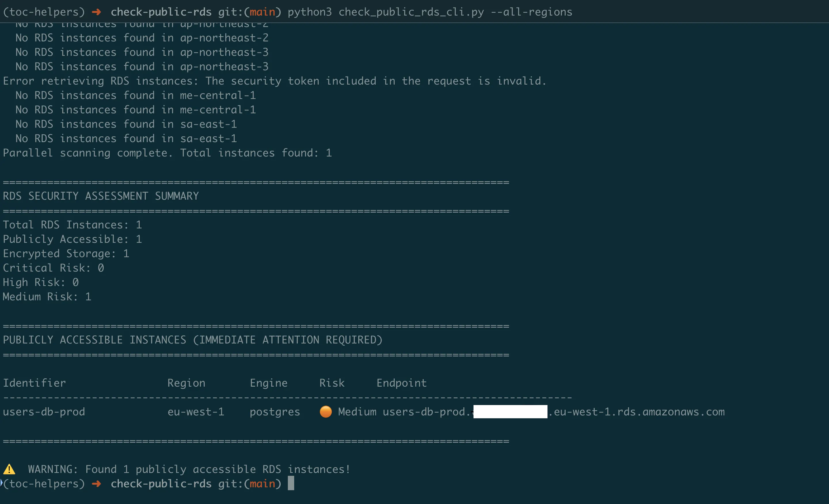Select the Endpoint column header
This screenshot has width=829, height=504.
pyautogui.click(x=401, y=383)
